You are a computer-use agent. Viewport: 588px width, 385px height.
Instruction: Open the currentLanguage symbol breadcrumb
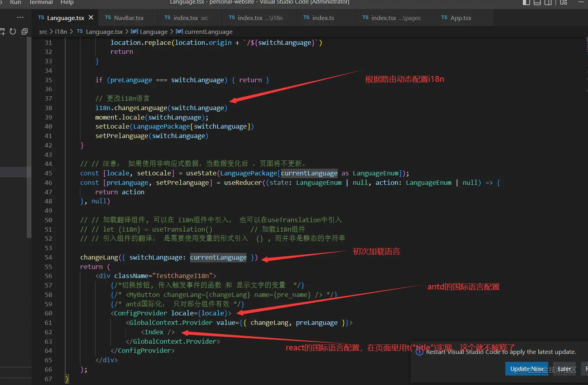(209, 31)
